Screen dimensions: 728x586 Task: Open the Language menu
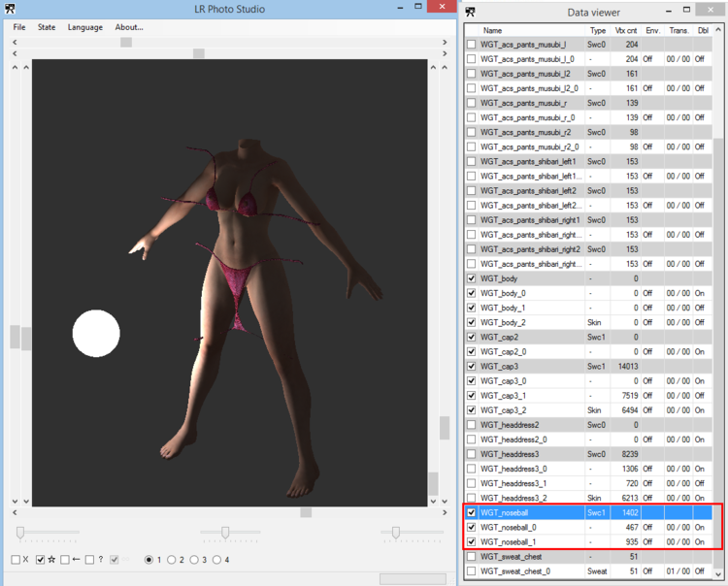point(85,27)
